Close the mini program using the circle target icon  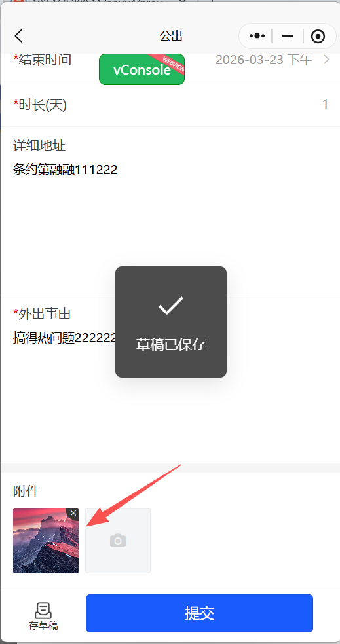[x=318, y=37]
